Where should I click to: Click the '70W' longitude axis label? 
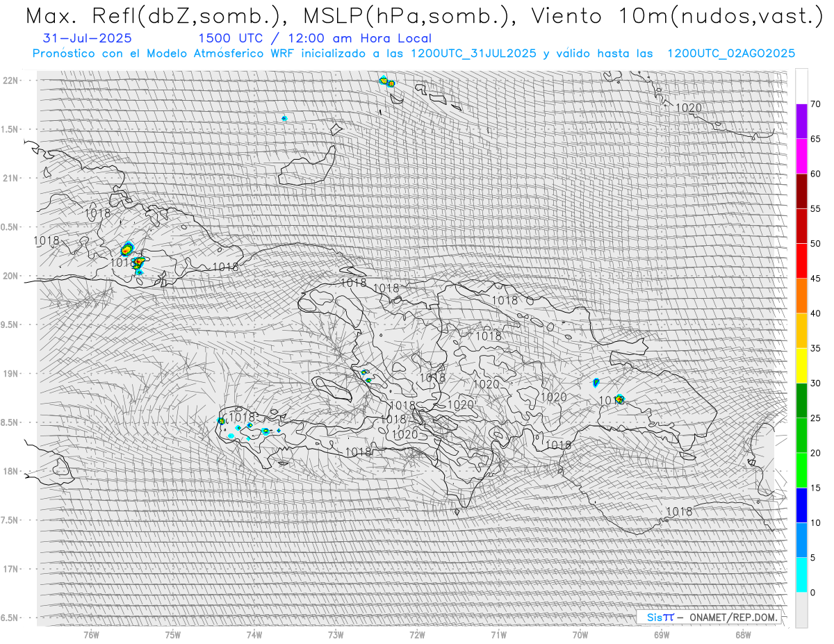(580, 635)
